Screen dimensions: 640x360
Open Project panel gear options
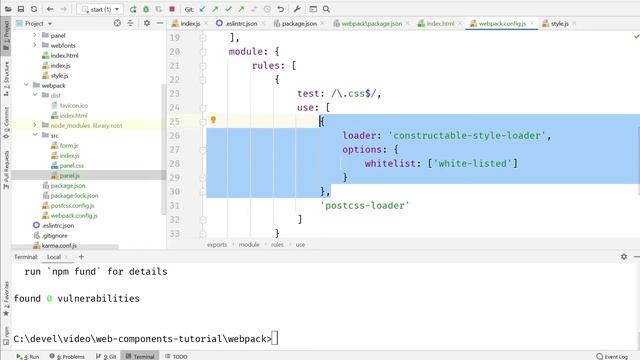(147, 23)
